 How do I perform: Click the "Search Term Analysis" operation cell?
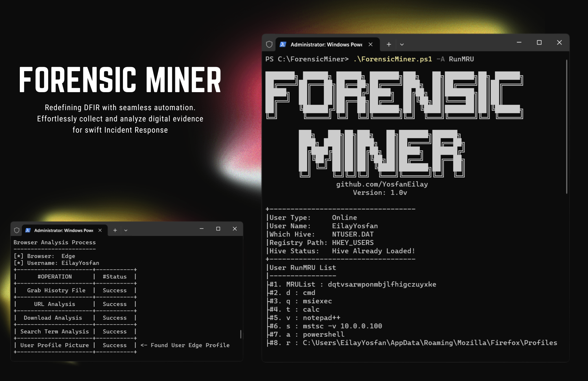click(x=55, y=332)
